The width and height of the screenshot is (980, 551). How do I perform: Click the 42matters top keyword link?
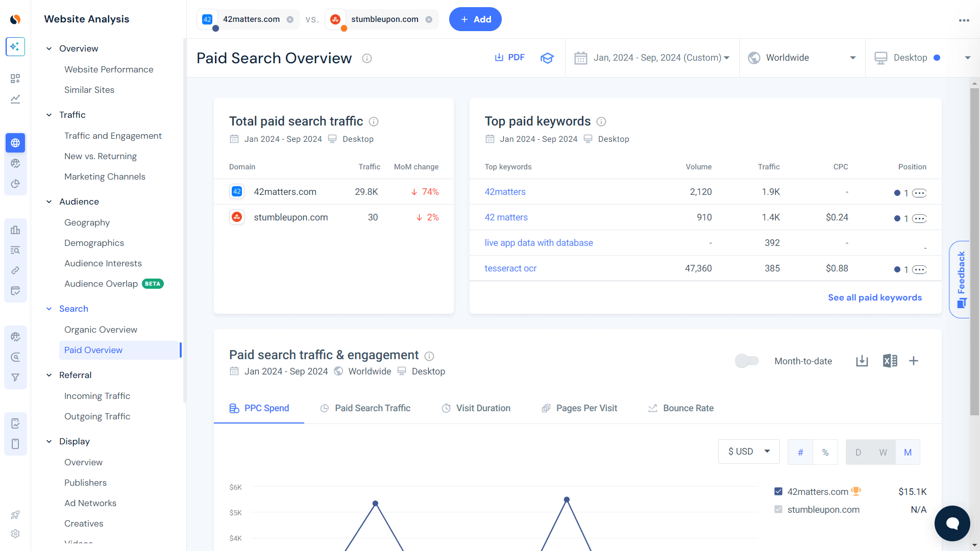point(505,192)
